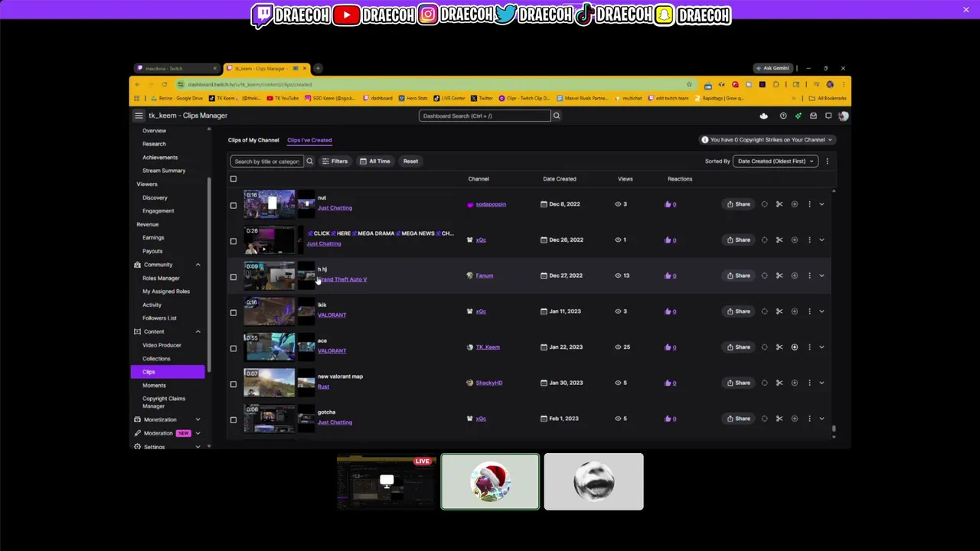
Task: Open Stream Summary in the sidebar
Action: pyautogui.click(x=164, y=171)
